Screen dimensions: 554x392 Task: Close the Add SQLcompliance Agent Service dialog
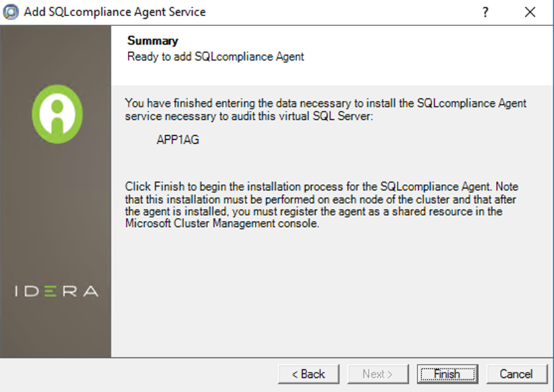pyautogui.click(x=530, y=12)
